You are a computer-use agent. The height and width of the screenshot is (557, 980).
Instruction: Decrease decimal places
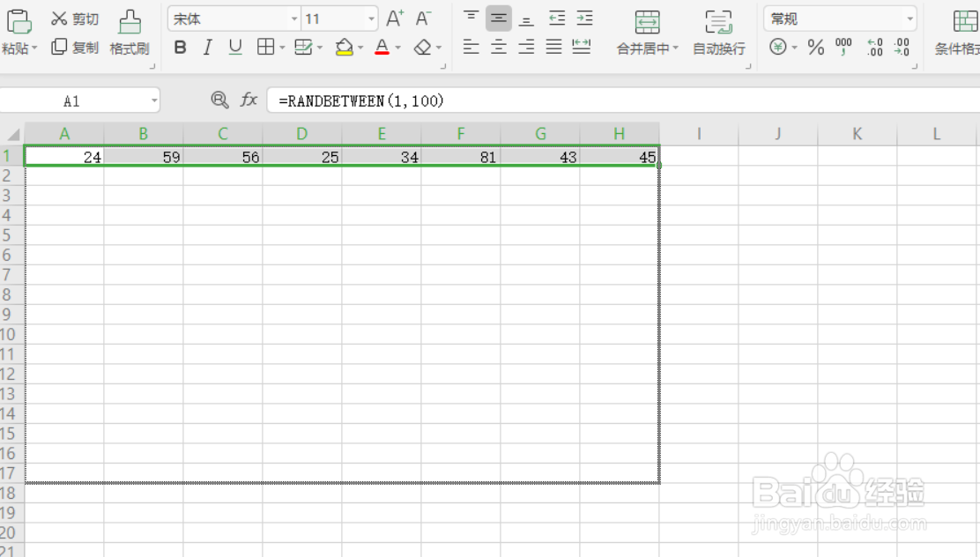point(902,47)
